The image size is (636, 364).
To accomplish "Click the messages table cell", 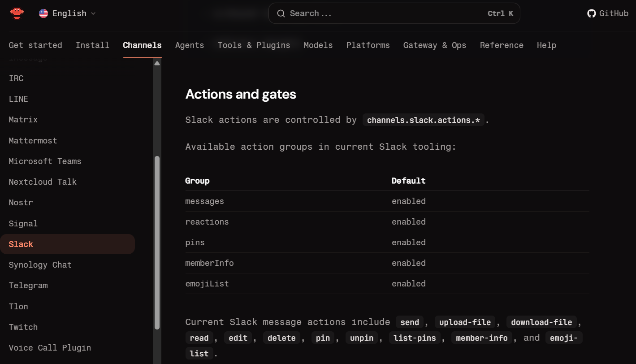I will pos(204,201).
